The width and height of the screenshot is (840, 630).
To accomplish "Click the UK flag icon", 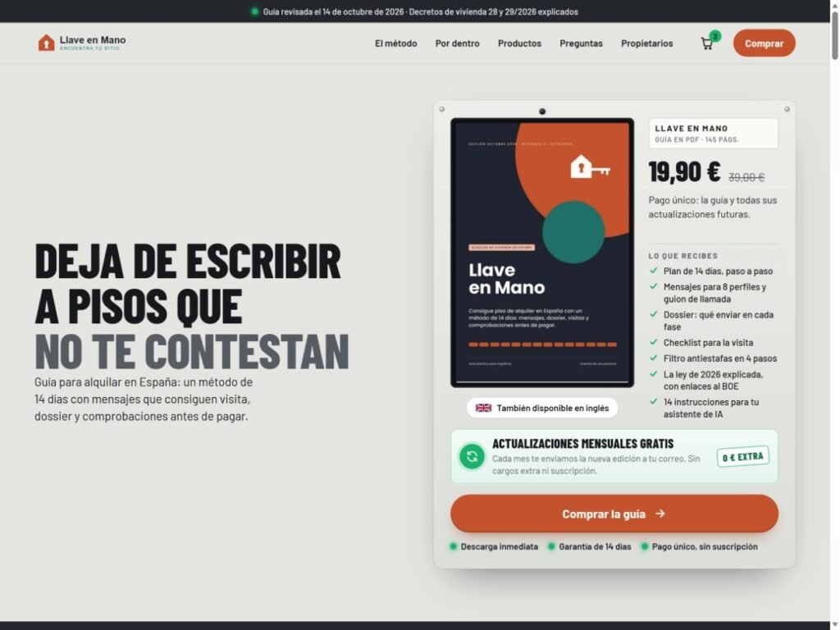I will (x=483, y=408).
